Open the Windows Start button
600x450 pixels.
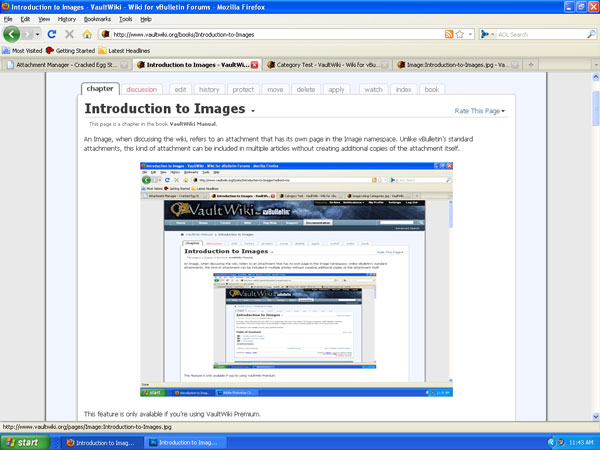[x=27, y=441]
